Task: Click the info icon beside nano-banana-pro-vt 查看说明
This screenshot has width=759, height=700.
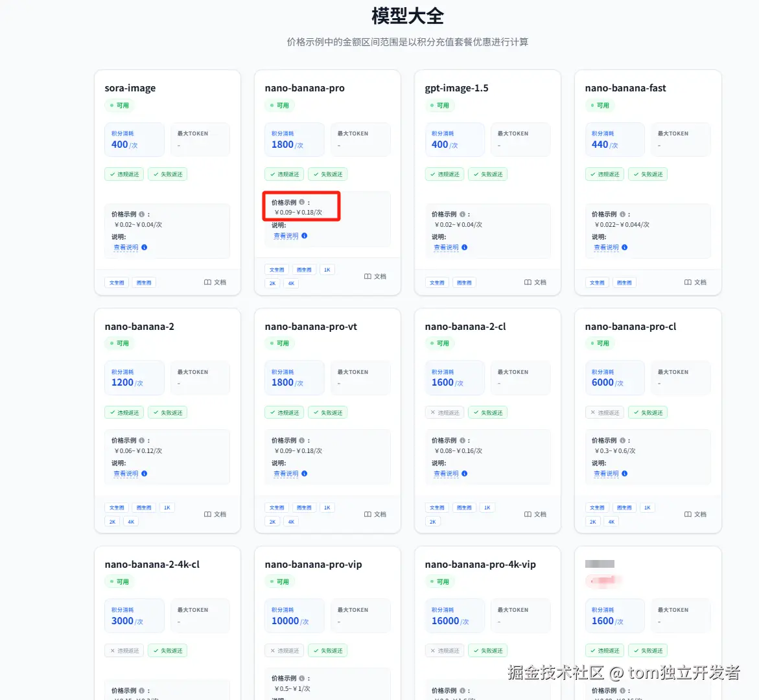Action: 305,473
